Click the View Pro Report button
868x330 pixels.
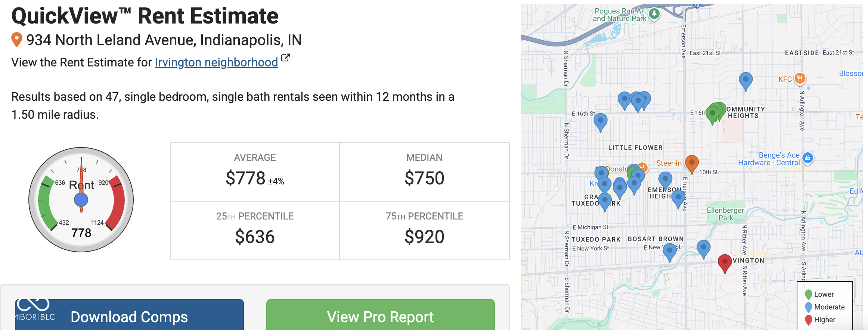(x=380, y=316)
